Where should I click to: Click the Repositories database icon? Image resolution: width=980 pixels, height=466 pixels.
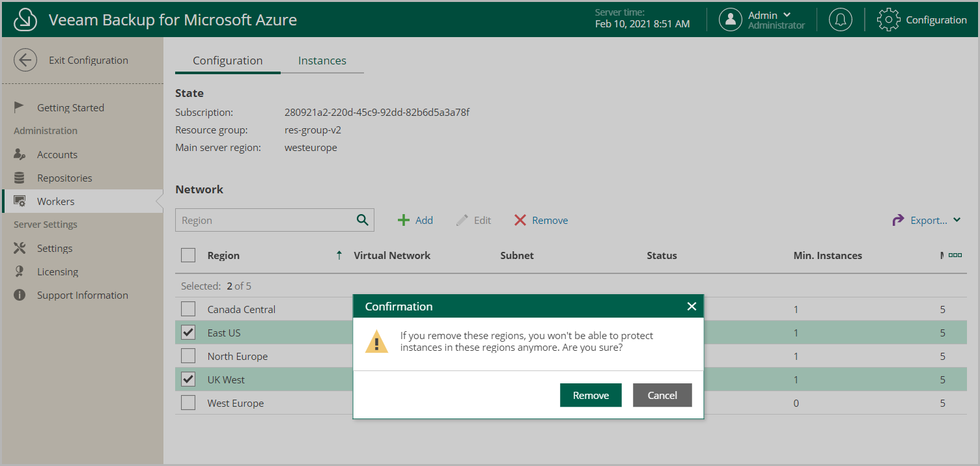20,178
